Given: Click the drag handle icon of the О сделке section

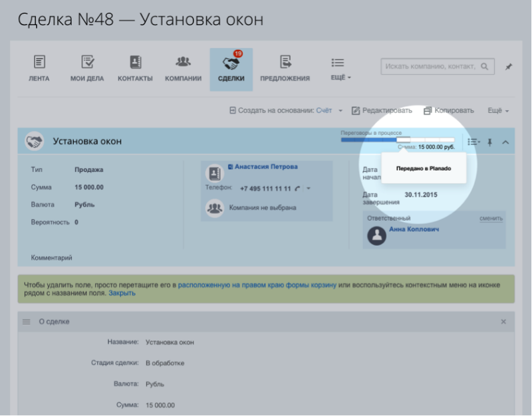Looking at the screenshot, I should pos(27,322).
